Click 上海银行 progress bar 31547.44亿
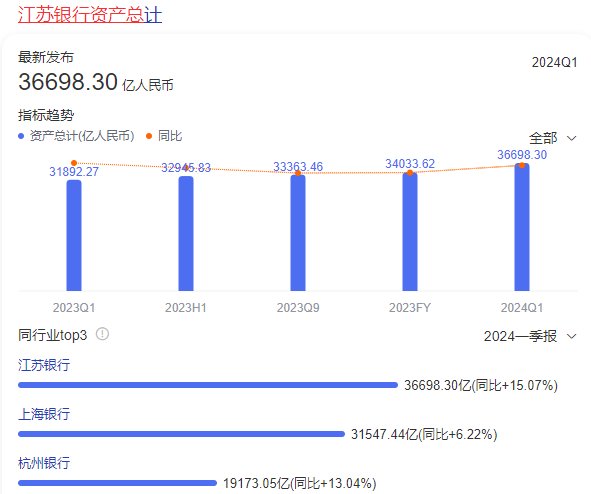The height and width of the screenshot is (494, 591). (x=181, y=434)
